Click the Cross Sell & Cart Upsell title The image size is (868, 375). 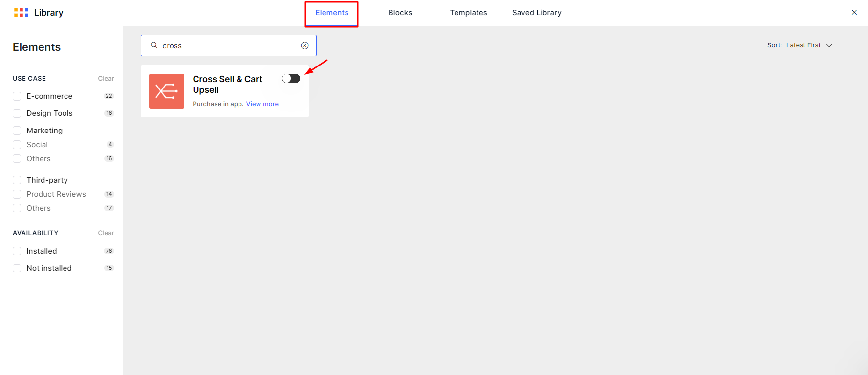coord(228,85)
